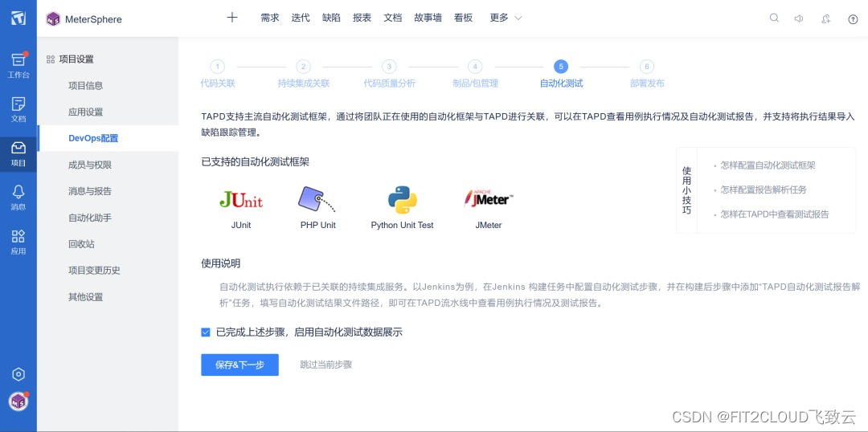Go to step 6 部署发布 circle
Viewport: 868px width, 432px height.
click(646, 67)
